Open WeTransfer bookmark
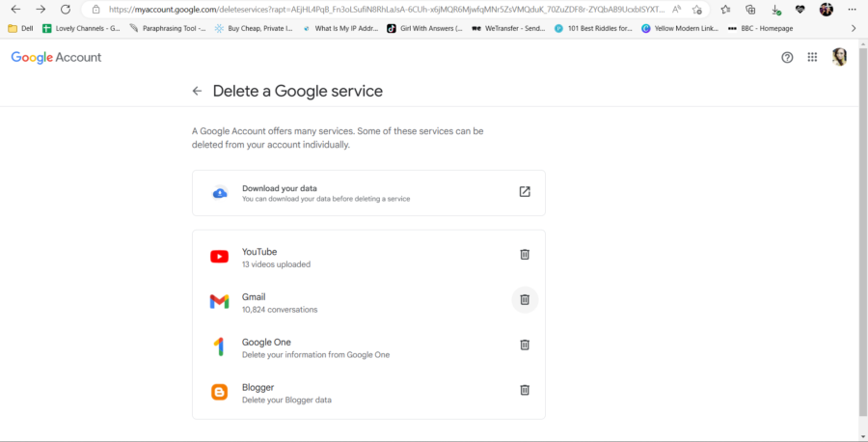 coord(508,28)
